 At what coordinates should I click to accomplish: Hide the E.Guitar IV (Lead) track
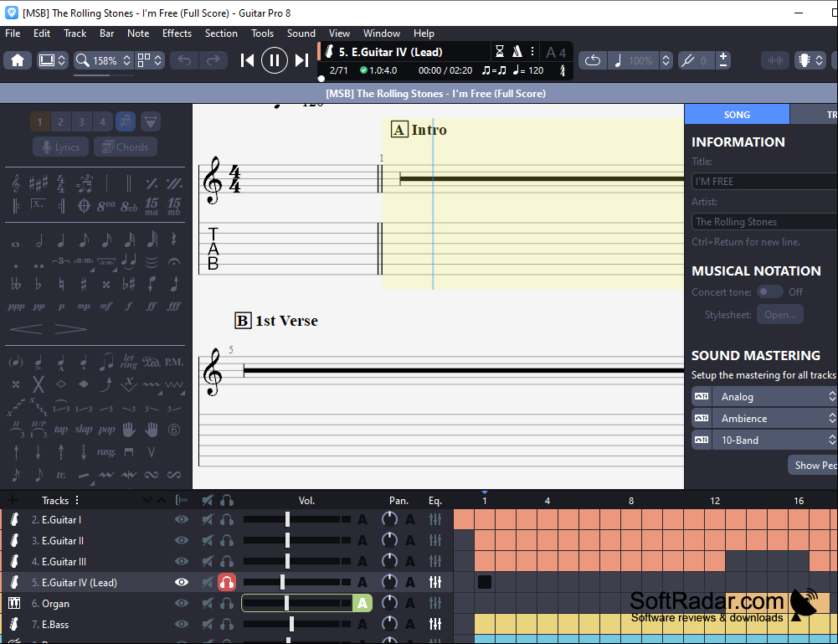[x=182, y=582]
